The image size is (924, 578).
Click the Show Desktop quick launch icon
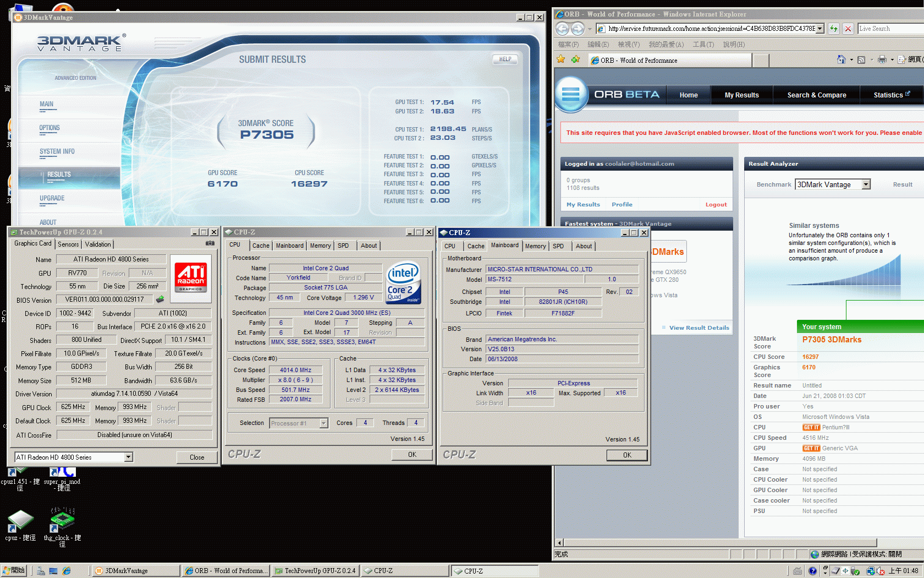click(x=53, y=571)
